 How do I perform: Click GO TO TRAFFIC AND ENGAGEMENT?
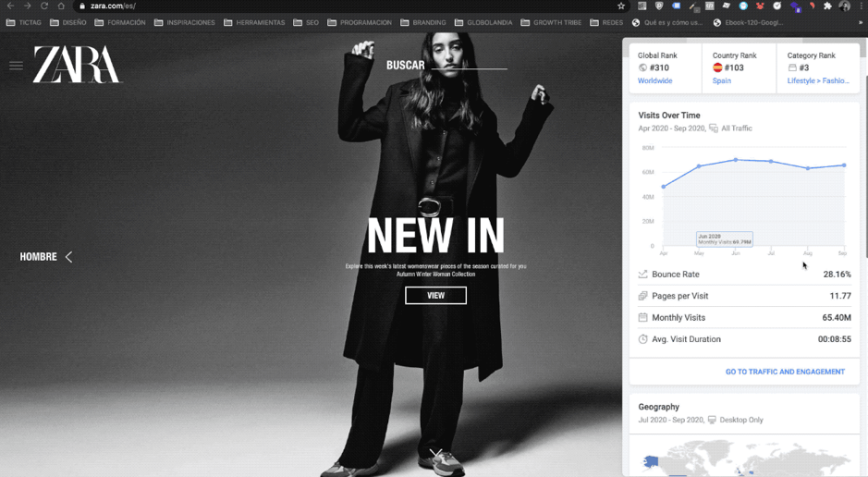coord(785,372)
